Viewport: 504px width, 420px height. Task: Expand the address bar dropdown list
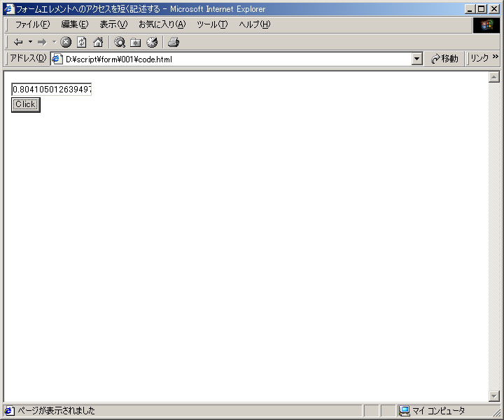[417, 59]
